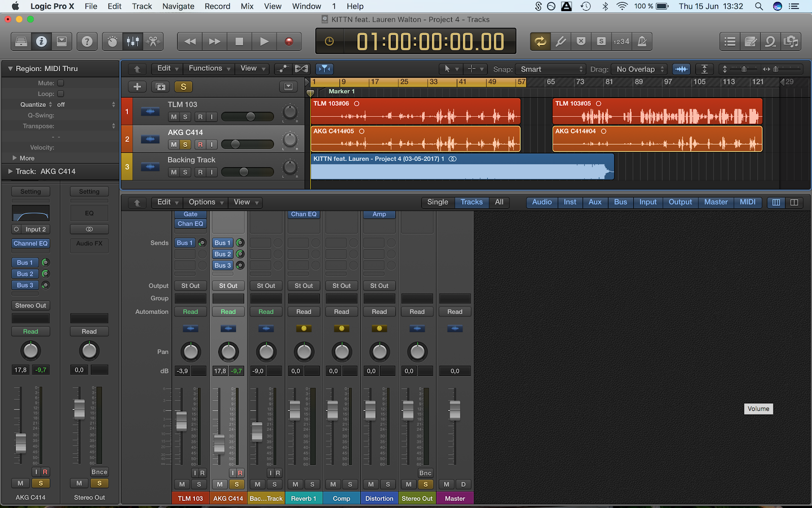Click the Master channel volume fader
The width and height of the screenshot is (812, 508).
click(x=455, y=410)
